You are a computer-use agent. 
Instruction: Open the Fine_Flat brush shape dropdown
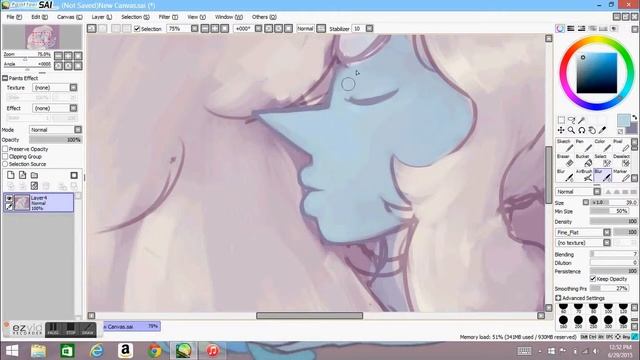point(607,232)
